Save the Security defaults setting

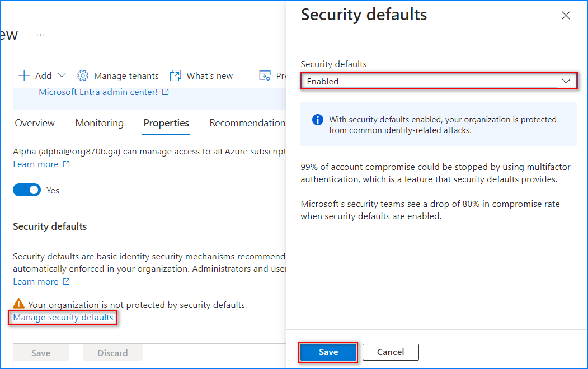click(328, 352)
